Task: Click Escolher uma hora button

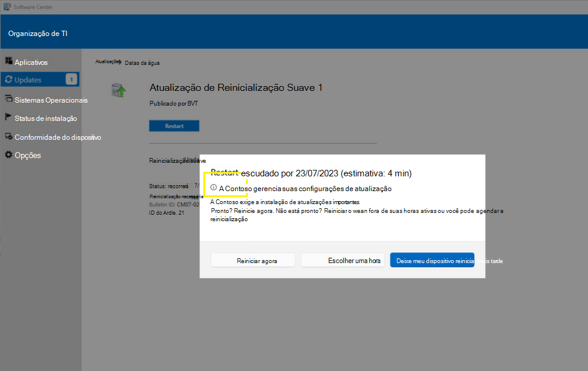Action: point(343,260)
